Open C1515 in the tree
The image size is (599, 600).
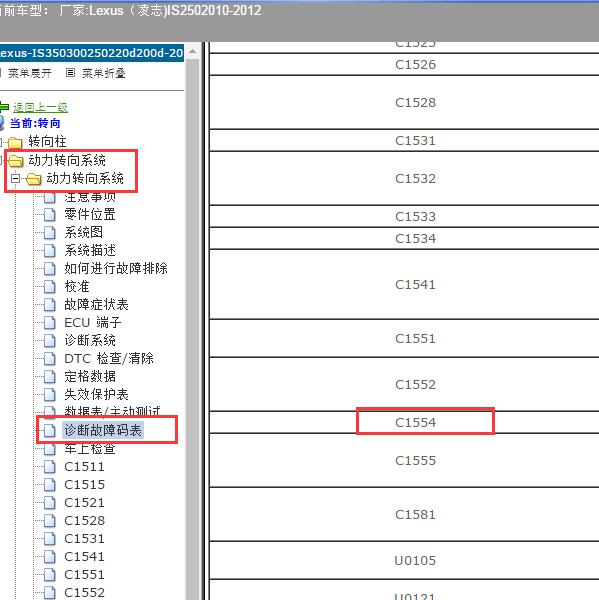pos(85,485)
